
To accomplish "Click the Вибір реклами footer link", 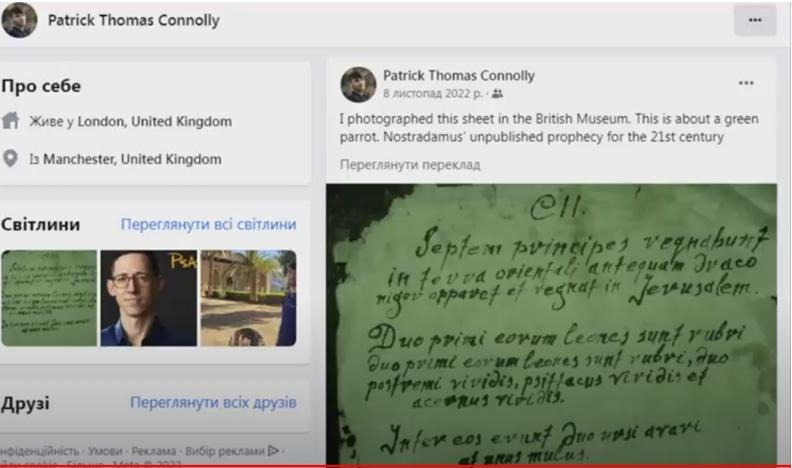I will point(225,451).
